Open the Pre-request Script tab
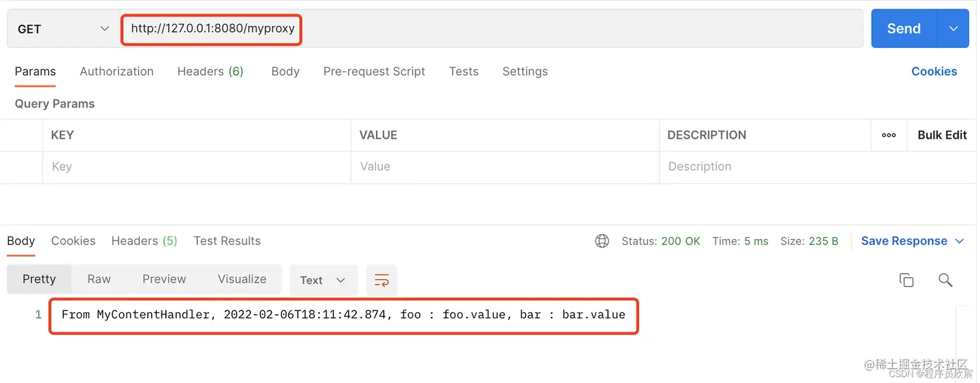Screen dimensions: 980x383 [x=374, y=71]
